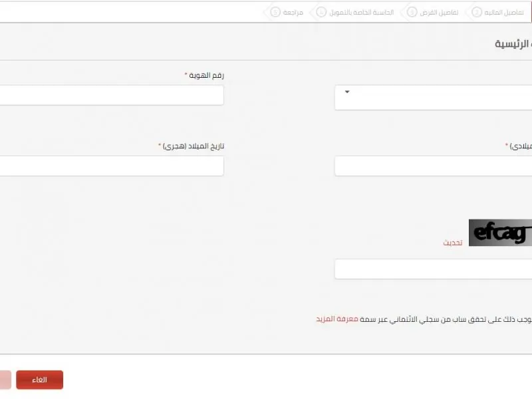The height and width of the screenshot is (399, 532).
Task: Click the captcha text entry field
Action: (x=434, y=269)
